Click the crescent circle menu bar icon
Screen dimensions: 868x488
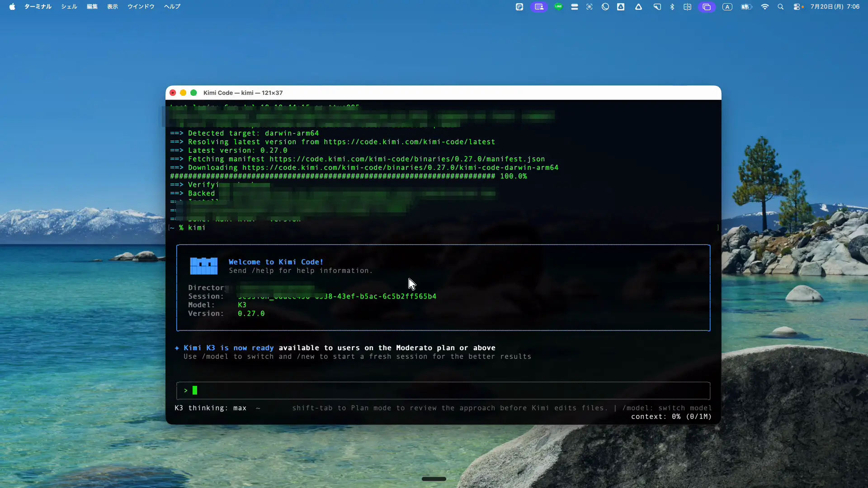click(x=605, y=7)
